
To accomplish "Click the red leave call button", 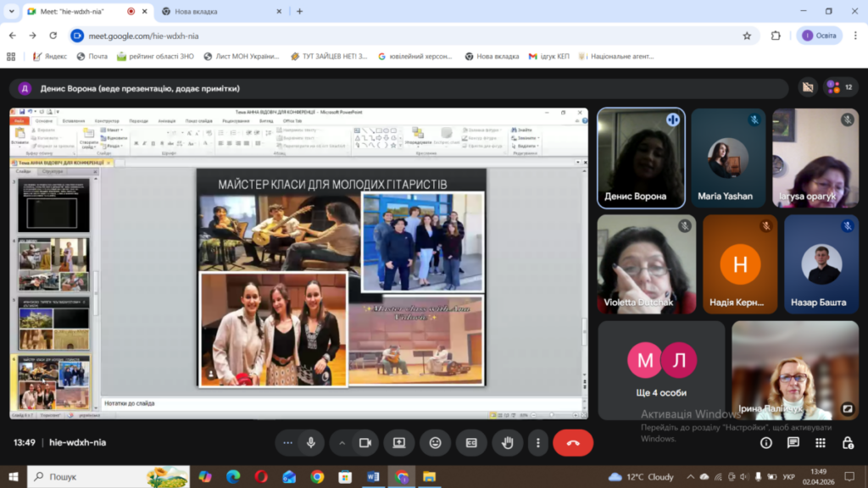I will point(573,442).
